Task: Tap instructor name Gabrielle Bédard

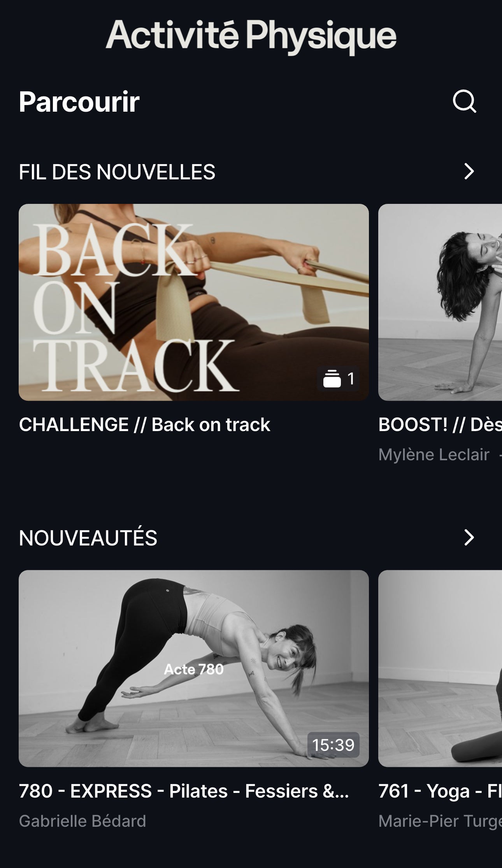Action: (82, 821)
